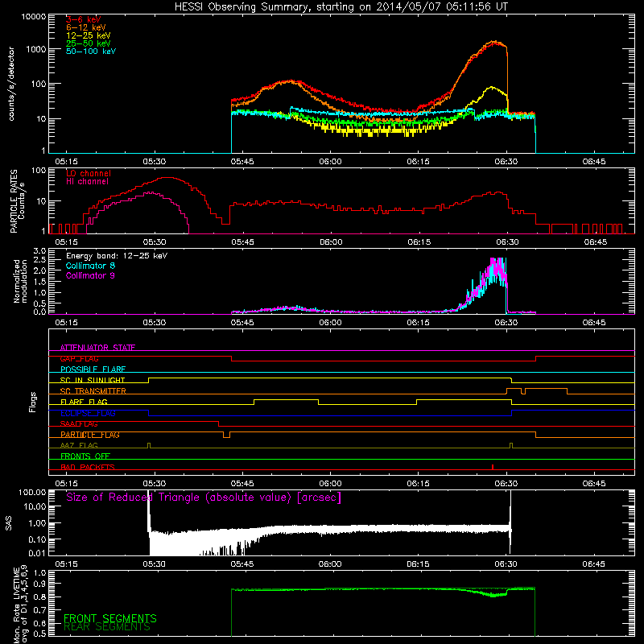Screen dimensions: 644x644
Task: Click the LO channel particle peak near 05:32
Action: 167,178
